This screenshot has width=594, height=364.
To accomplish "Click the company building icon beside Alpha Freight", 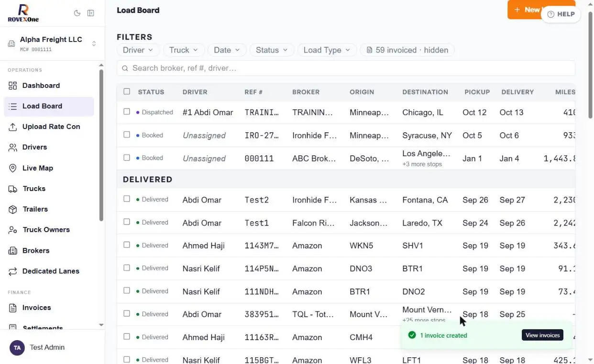I will point(11,44).
